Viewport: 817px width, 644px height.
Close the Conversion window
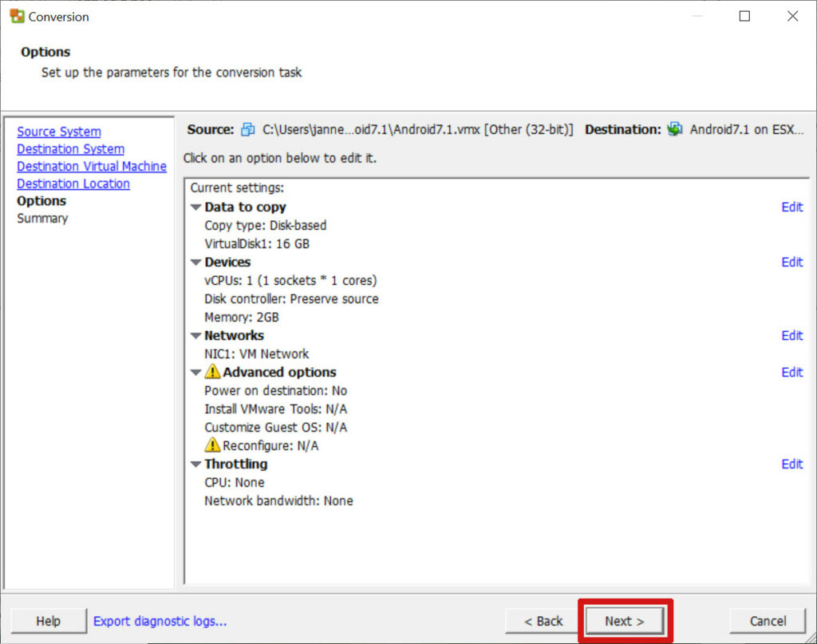coord(792,16)
